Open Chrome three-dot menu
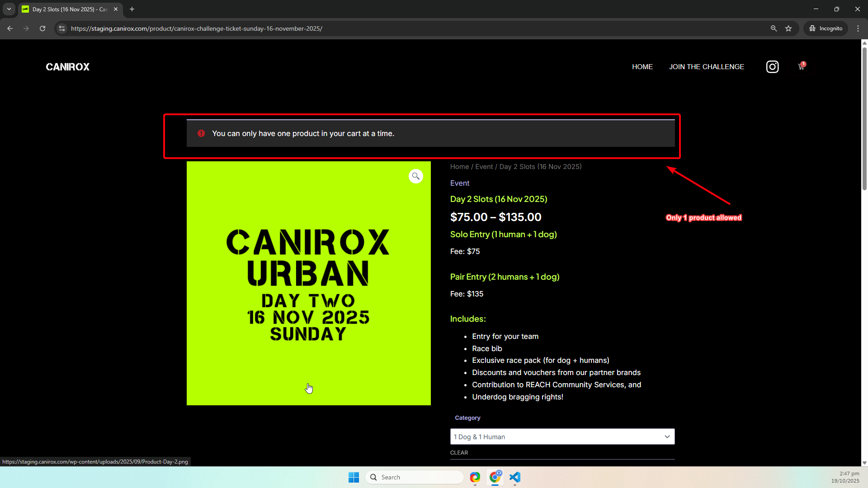This screenshot has height=488, width=868. click(858, 28)
